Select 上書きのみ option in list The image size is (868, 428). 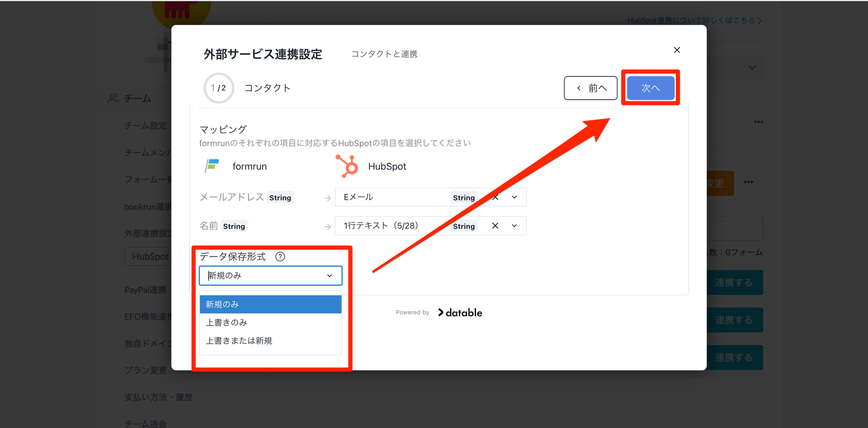pyautogui.click(x=270, y=322)
